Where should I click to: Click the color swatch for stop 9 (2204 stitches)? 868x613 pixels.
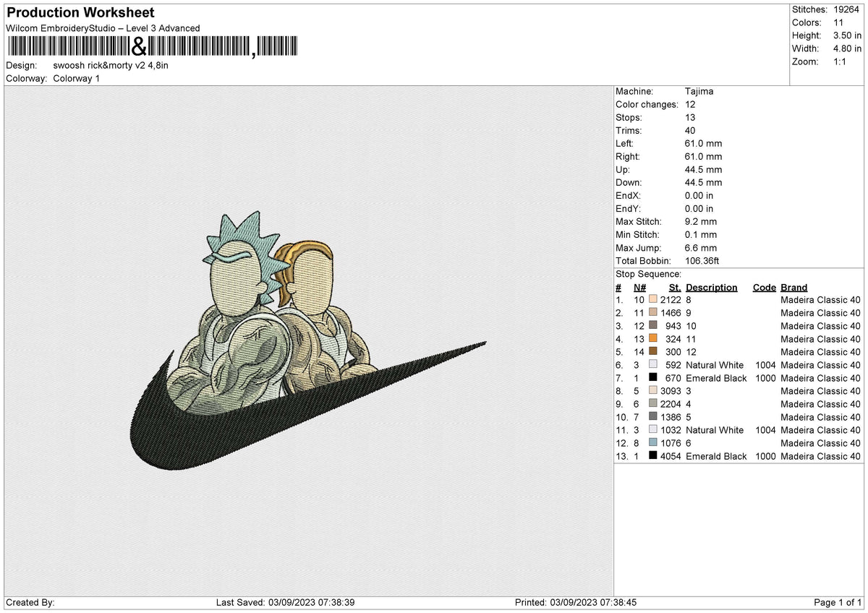(x=652, y=403)
